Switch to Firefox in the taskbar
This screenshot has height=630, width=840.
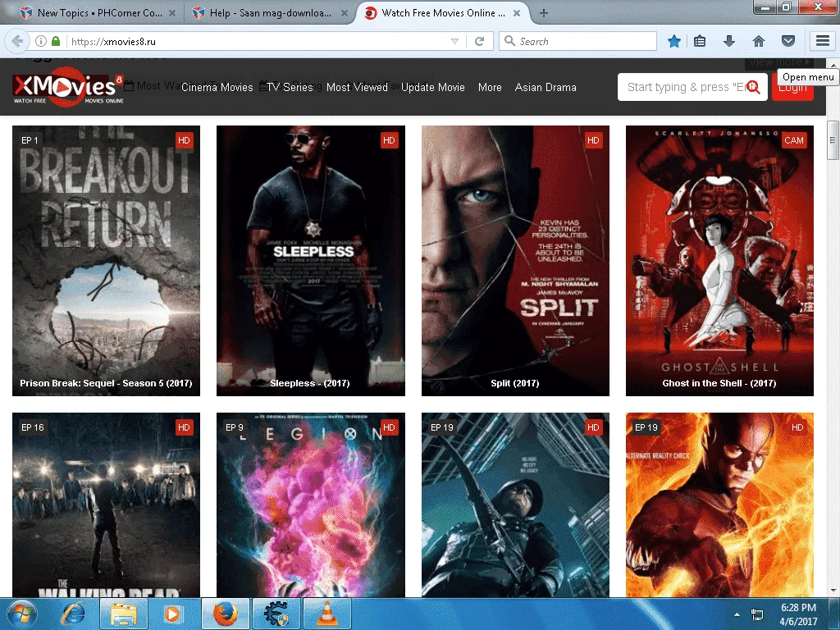point(226,614)
